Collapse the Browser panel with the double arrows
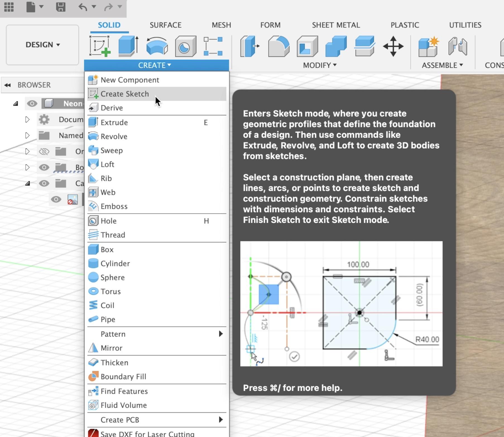 (x=8, y=85)
